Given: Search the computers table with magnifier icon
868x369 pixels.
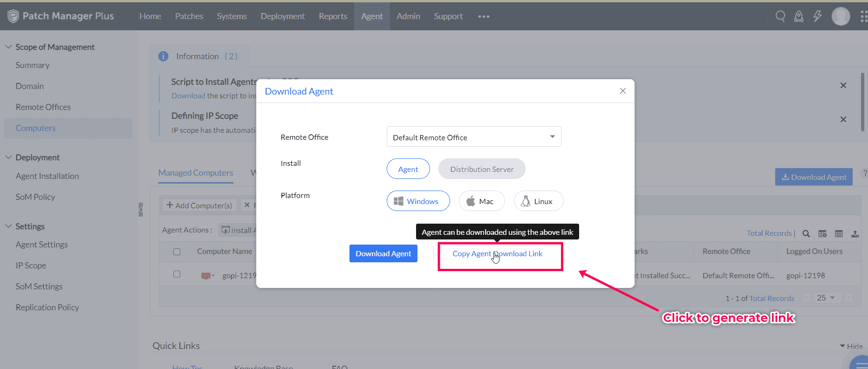Looking at the screenshot, I should [806, 233].
